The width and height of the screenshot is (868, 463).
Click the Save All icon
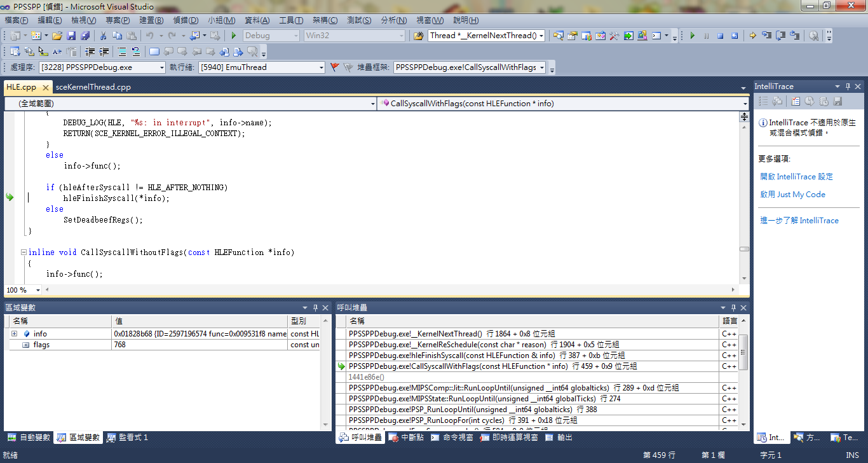point(85,36)
